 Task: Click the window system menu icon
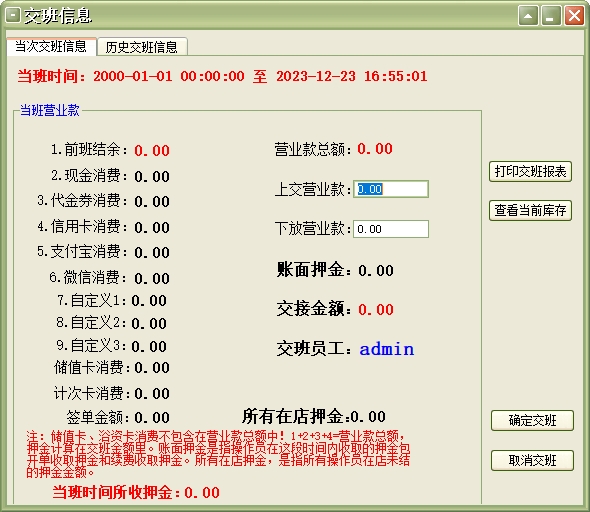(x=12, y=16)
